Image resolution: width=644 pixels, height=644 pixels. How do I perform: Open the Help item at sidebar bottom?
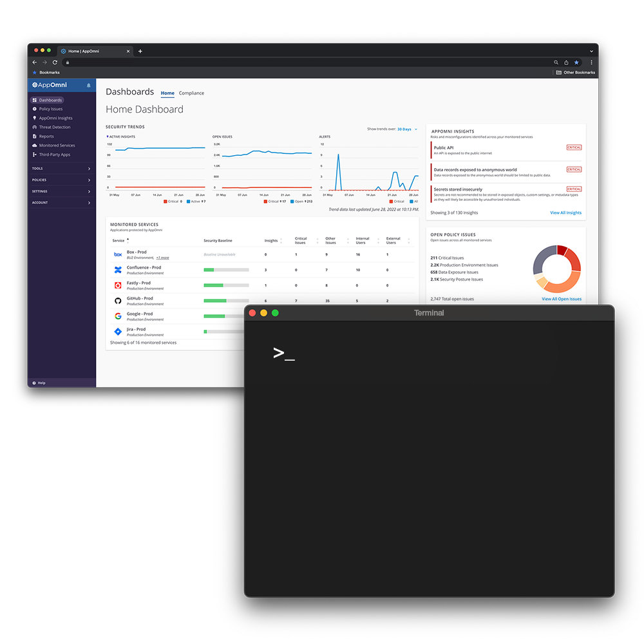click(x=39, y=383)
